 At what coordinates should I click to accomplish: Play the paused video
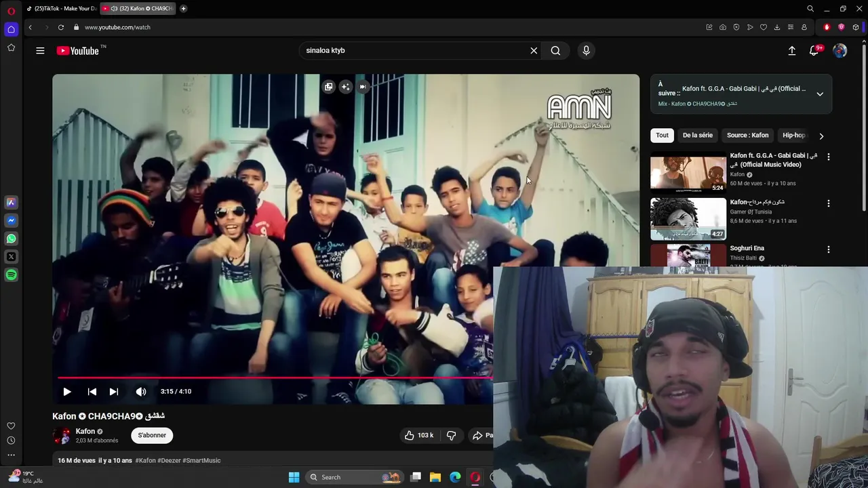pyautogui.click(x=67, y=392)
